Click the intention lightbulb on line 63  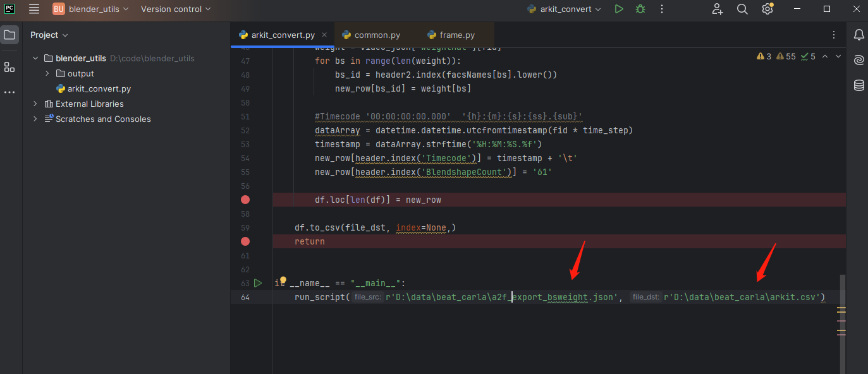tap(283, 280)
